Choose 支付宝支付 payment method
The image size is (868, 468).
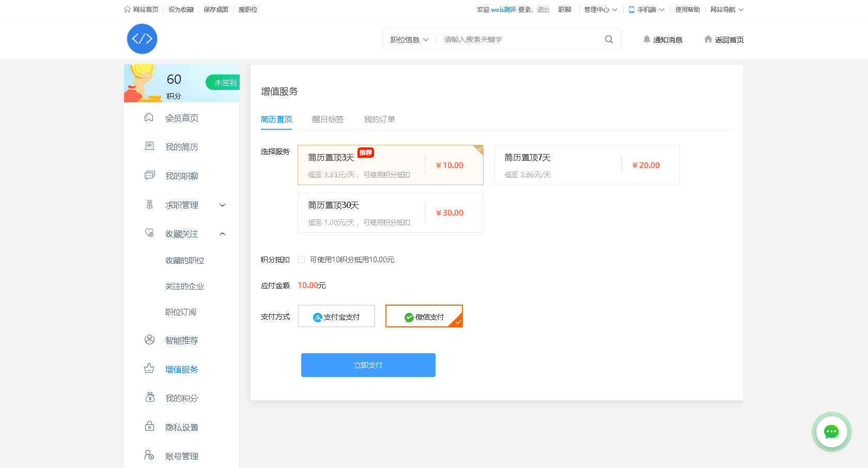click(x=336, y=316)
